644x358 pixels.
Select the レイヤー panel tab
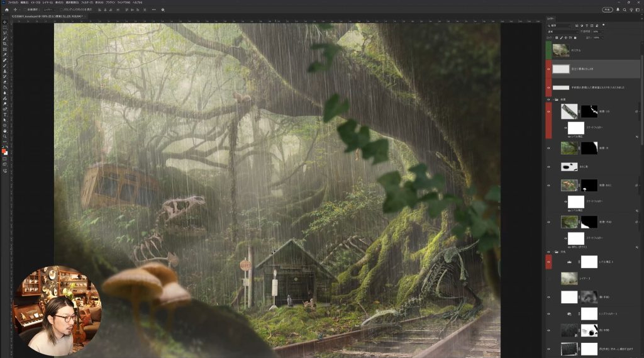point(550,18)
